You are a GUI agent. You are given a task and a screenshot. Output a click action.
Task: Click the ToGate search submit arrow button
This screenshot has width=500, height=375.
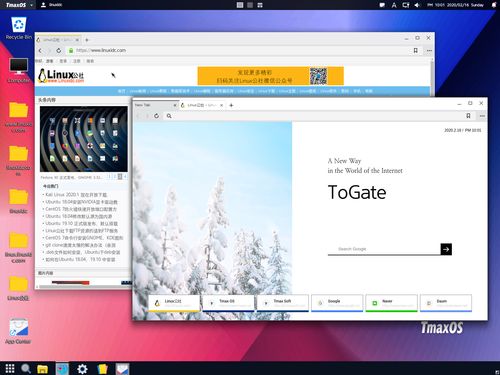tap(446, 249)
